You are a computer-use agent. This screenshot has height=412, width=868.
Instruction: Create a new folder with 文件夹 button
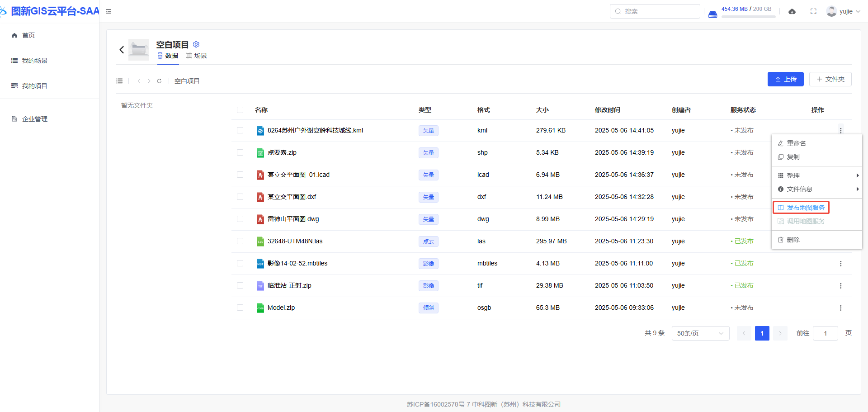tap(830, 79)
